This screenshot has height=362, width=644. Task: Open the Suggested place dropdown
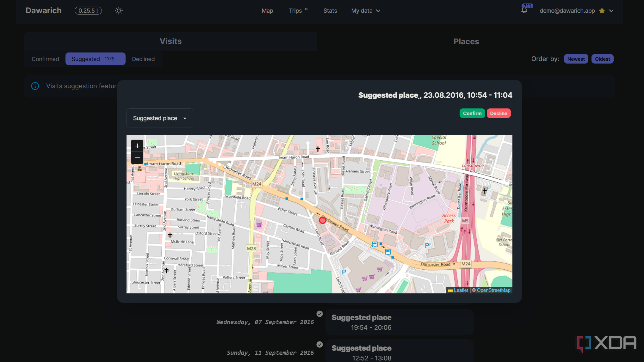click(160, 118)
